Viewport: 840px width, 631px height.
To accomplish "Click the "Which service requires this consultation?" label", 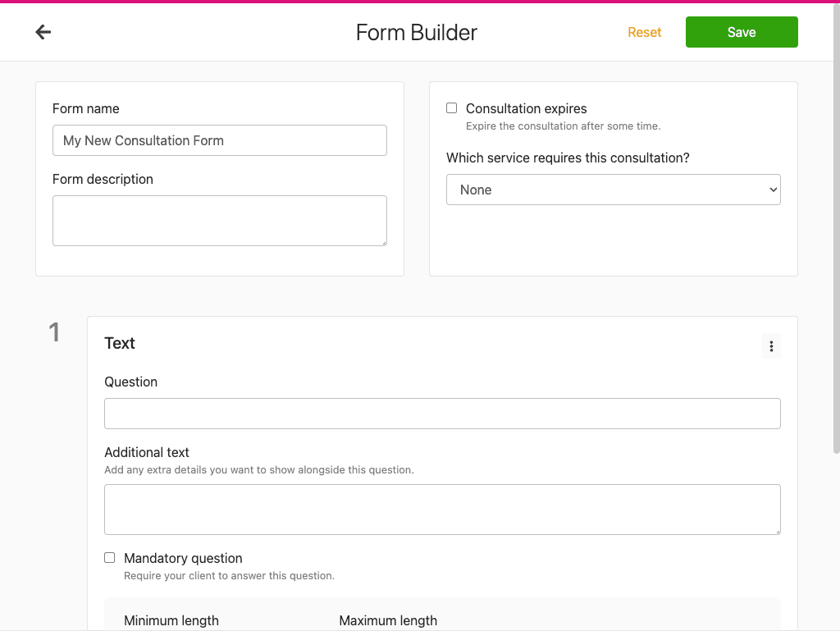I will (x=568, y=158).
